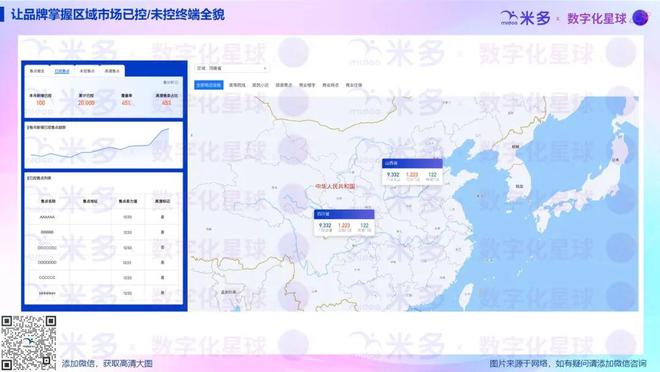Image resolution: width=660 pixels, height=372 pixels.
Task: Select the BBBBBB row in the outlet table
Action: pyautogui.click(x=104, y=232)
